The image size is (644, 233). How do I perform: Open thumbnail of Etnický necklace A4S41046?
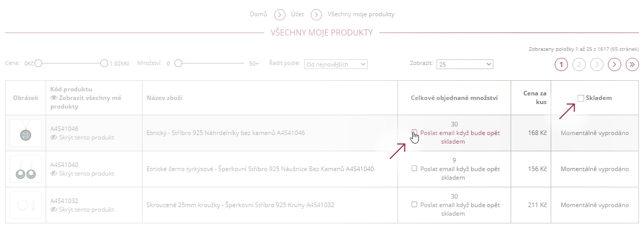coord(25,133)
